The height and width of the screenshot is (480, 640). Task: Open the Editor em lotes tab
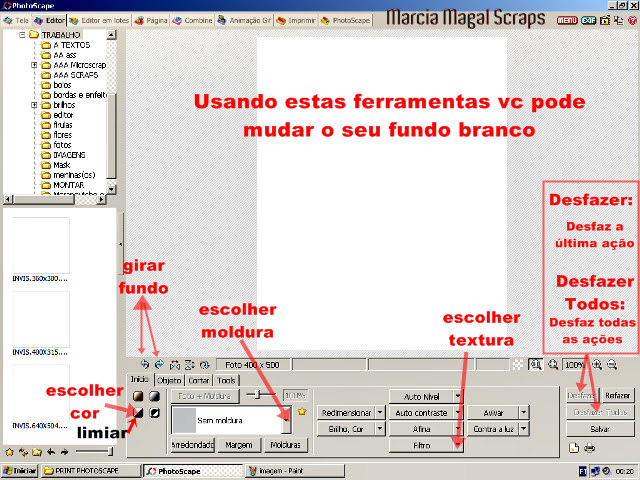(99, 20)
